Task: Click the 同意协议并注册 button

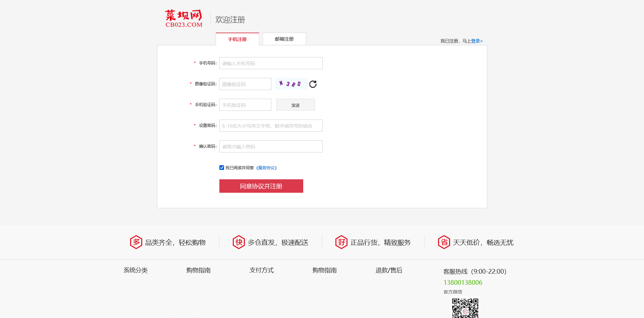Action: [261, 186]
